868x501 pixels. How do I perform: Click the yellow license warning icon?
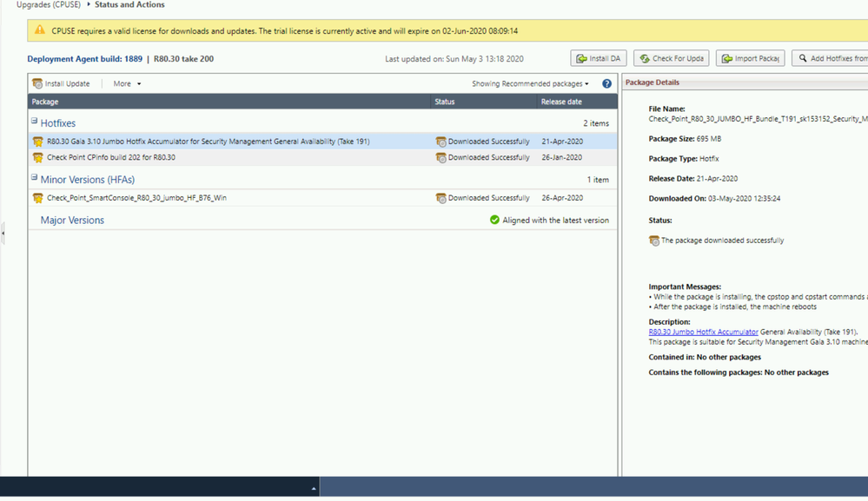[x=39, y=30]
